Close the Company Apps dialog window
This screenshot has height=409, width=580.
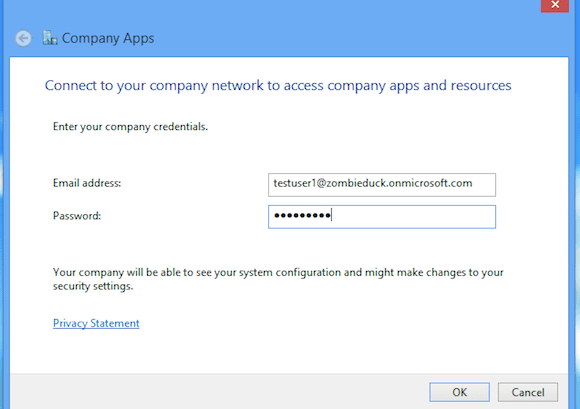(554, 5)
